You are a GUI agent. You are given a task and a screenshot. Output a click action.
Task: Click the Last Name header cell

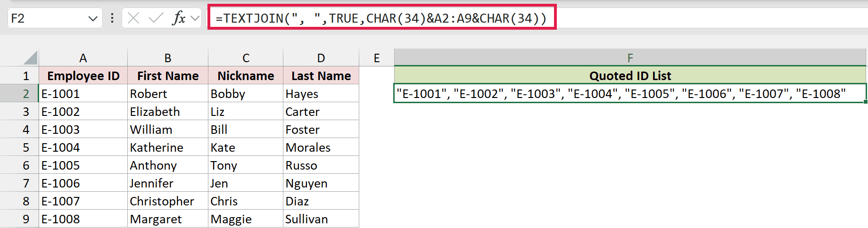321,76
